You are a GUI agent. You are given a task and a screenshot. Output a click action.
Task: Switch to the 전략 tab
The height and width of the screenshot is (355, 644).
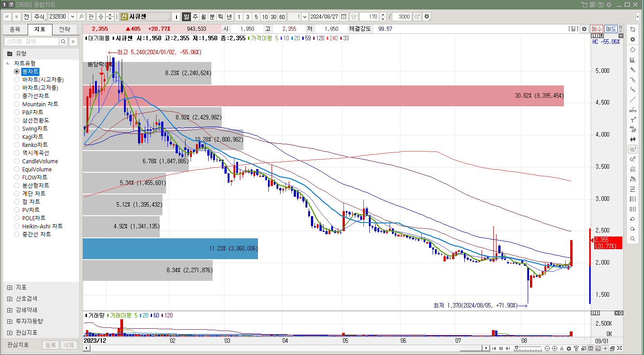pyautogui.click(x=65, y=30)
